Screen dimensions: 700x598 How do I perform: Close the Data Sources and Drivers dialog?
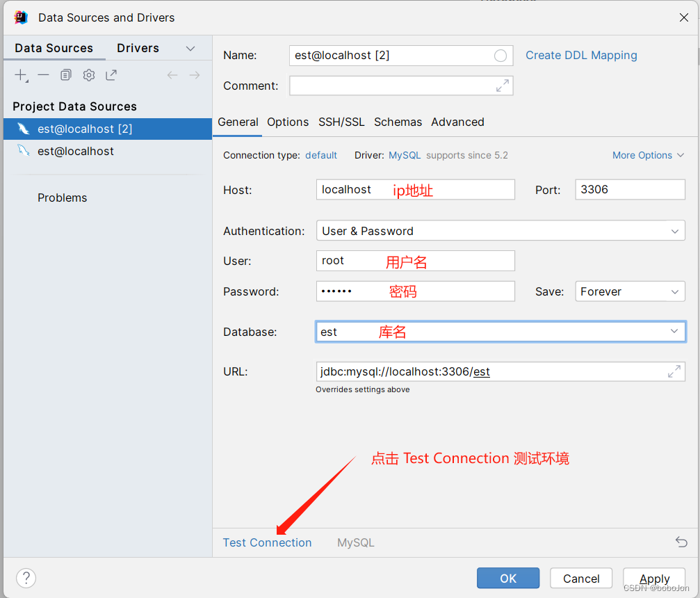click(x=683, y=17)
